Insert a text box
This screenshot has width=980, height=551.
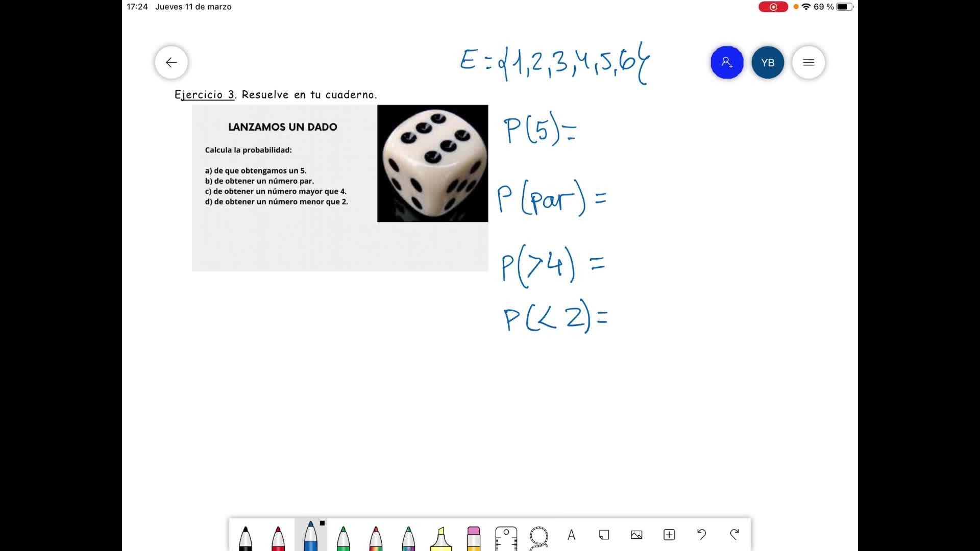point(572,535)
